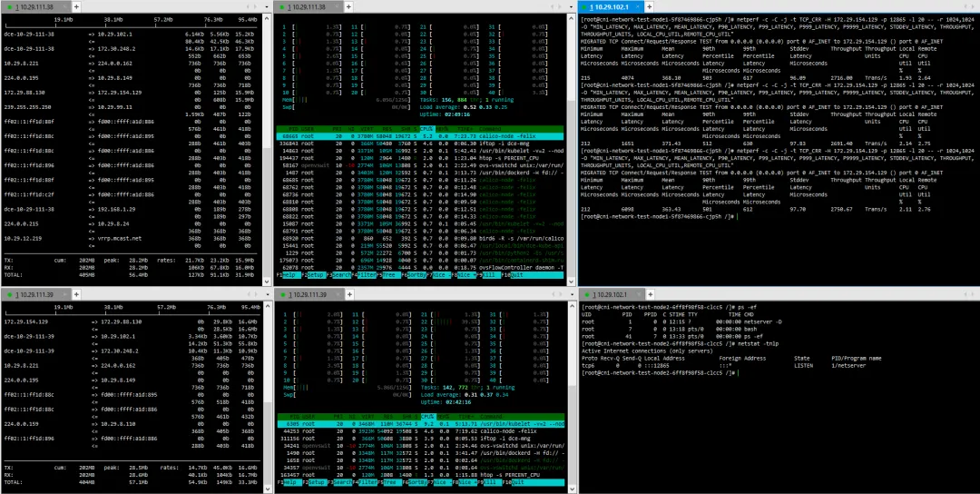Select the 10.29.102.1 tab above the netperf output

click(x=611, y=6)
